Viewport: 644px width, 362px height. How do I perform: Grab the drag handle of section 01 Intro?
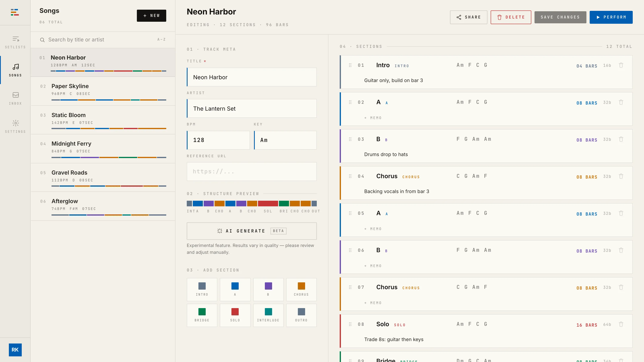click(x=350, y=65)
